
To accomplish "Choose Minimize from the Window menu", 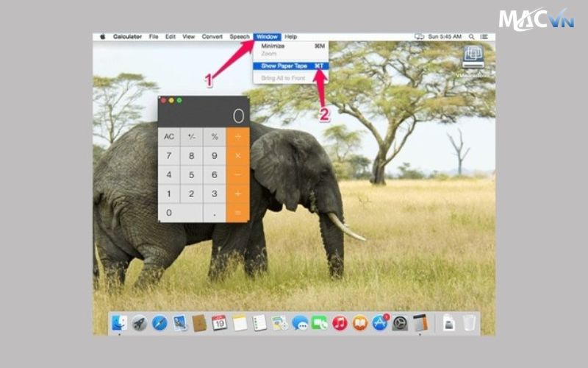I will pyautogui.click(x=291, y=46).
